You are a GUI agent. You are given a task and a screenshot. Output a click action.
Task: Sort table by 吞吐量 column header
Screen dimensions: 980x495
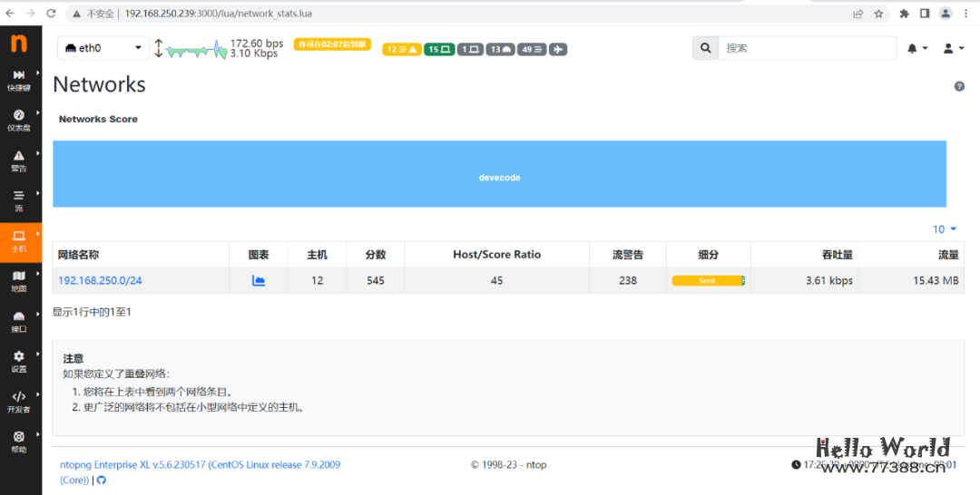805,255
